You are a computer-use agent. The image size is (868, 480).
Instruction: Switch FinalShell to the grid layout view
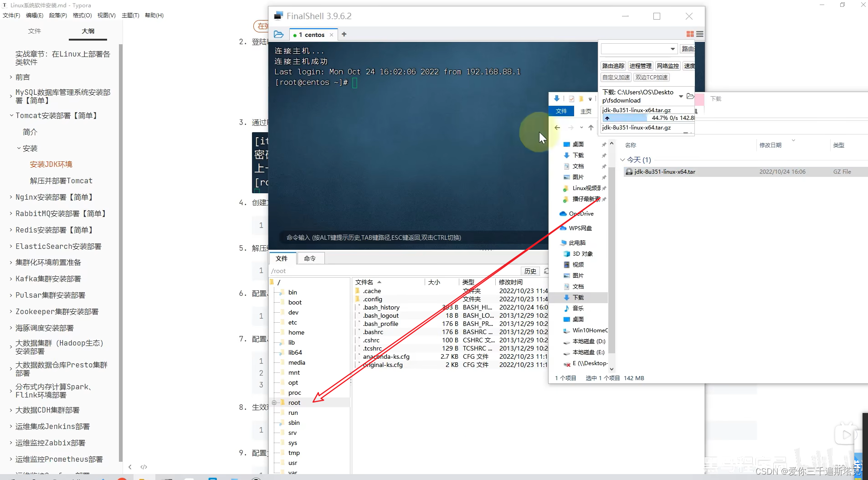click(690, 34)
